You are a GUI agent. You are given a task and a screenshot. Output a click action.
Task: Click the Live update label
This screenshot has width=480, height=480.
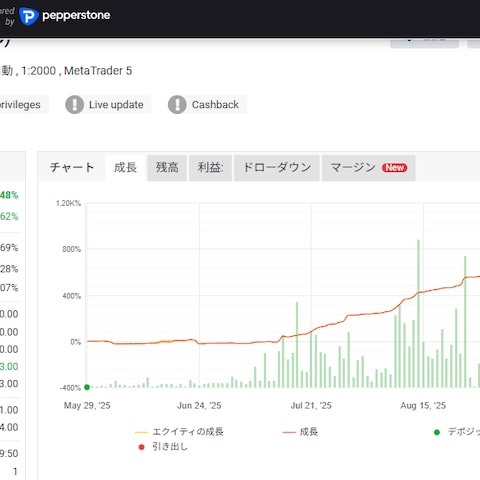click(116, 105)
